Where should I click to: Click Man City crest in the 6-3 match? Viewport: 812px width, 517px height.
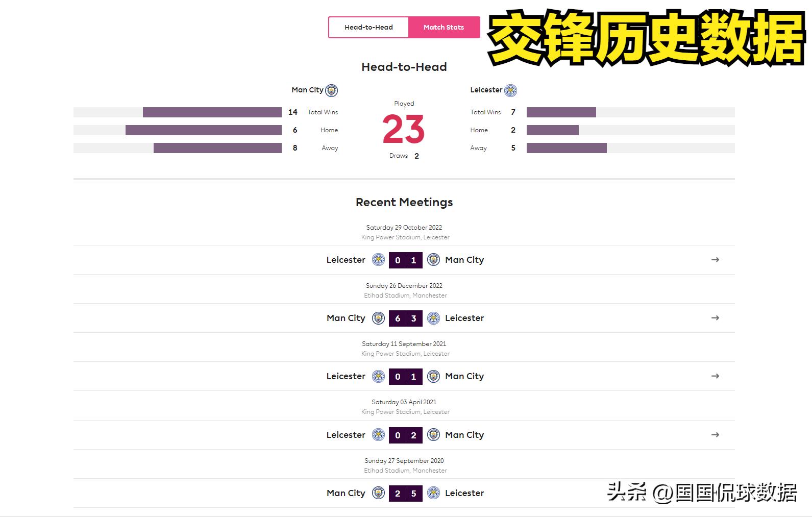(378, 318)
